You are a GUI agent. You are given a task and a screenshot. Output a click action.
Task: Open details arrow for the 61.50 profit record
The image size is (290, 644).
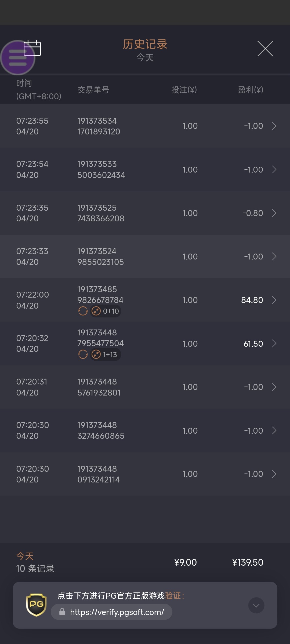coord(274,343)
